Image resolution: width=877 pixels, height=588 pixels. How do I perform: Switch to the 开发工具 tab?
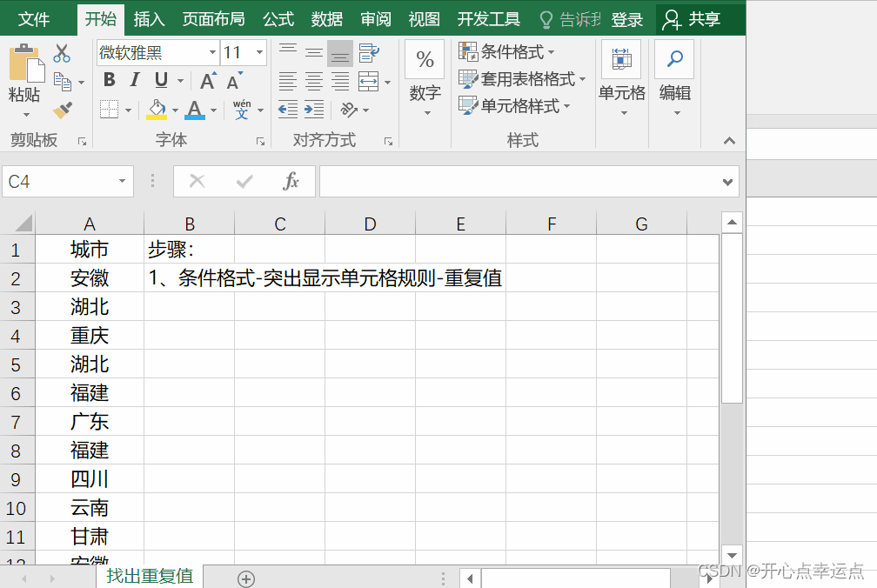[489, 19]
